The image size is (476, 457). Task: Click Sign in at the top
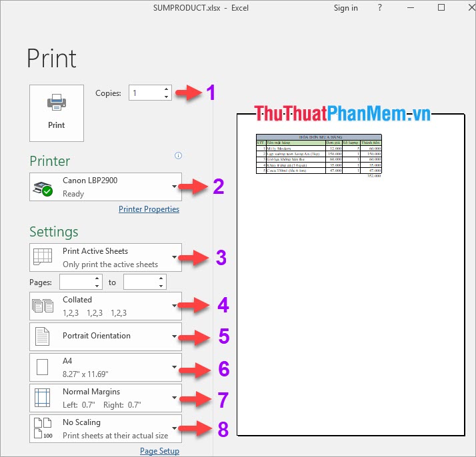point(346,8)
